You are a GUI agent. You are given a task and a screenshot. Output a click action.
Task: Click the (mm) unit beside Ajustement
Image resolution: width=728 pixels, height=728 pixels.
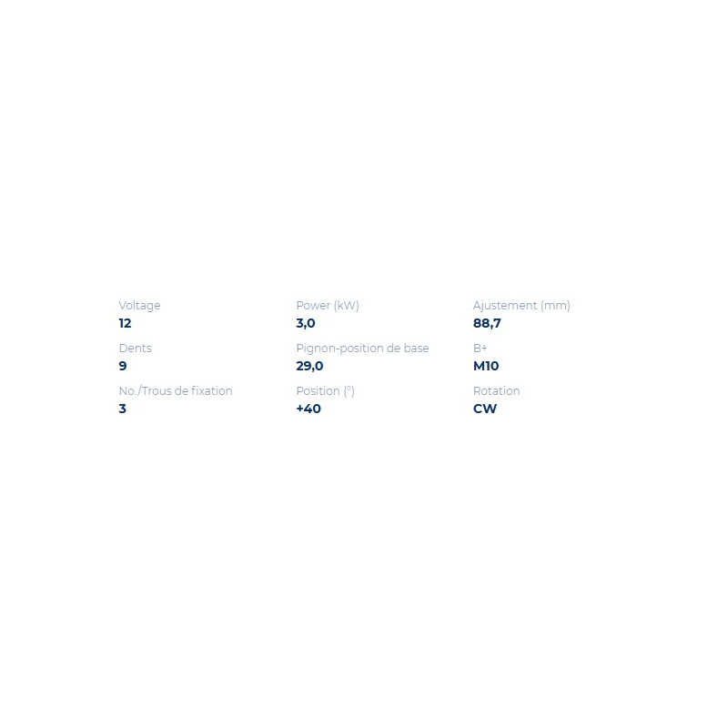pyautogui.click(x=555, y=306)
